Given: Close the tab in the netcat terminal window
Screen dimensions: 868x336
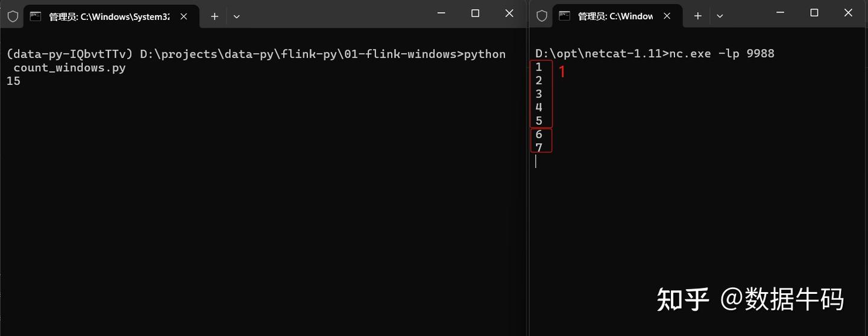Looking at the screenshot, I should tap(668, 16).
